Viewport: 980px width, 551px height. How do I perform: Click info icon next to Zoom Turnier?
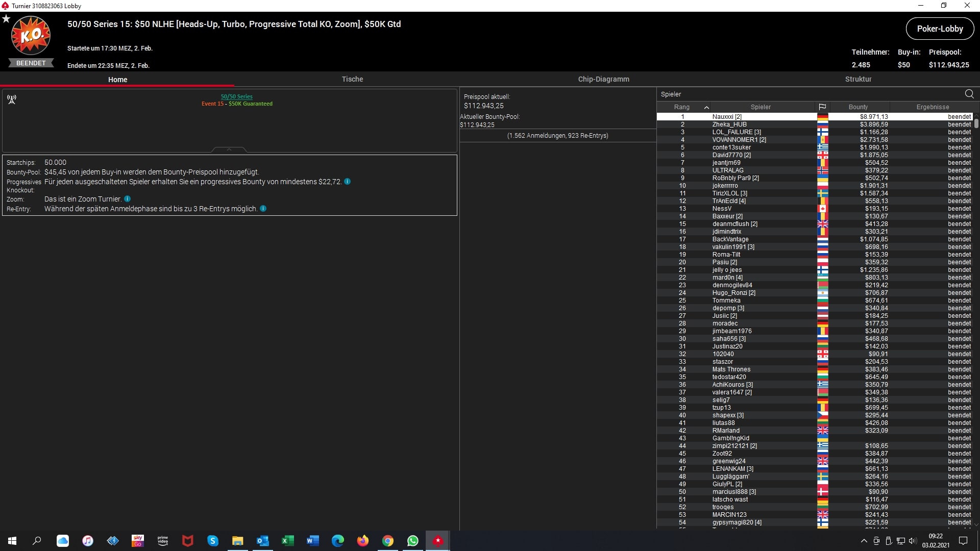[x=128, y=199]
